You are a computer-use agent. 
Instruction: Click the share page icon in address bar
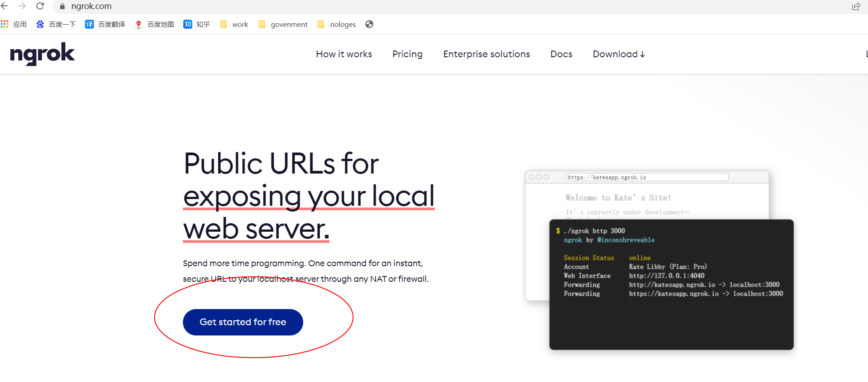tap(856, 6)
